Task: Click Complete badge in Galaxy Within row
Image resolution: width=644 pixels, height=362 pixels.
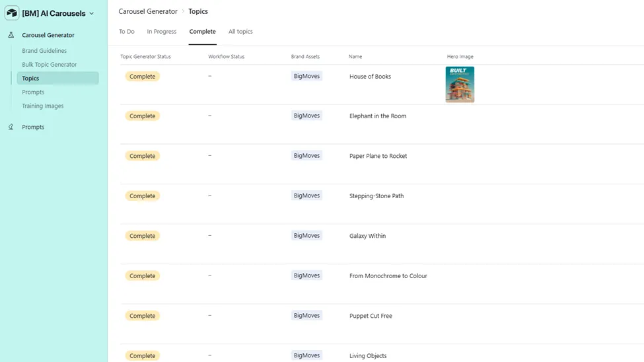Action: click(143, 236)
